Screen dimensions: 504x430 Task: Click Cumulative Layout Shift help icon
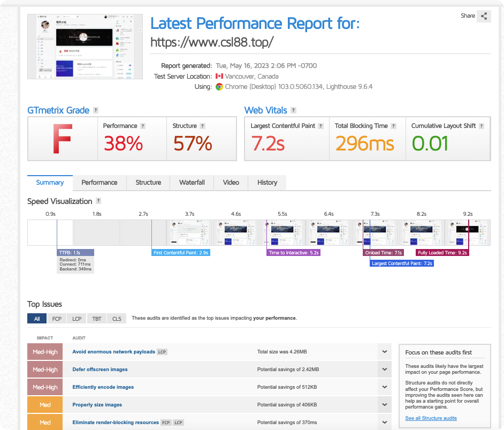(x=482, y=126)
